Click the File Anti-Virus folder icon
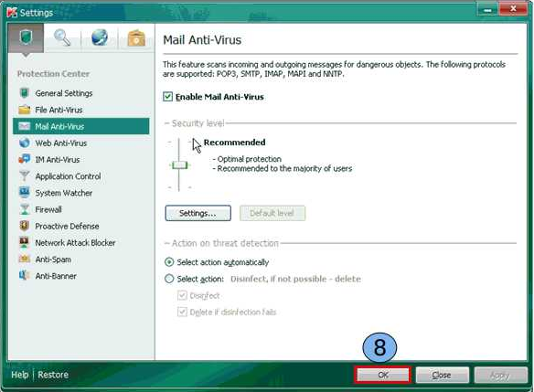Screen dimensions: 534x392 [24, 110]
